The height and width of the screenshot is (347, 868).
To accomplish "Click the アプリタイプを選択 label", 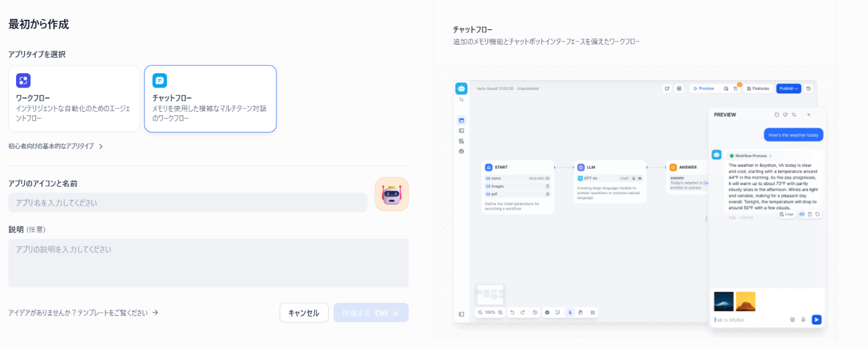I will (37, 55).
